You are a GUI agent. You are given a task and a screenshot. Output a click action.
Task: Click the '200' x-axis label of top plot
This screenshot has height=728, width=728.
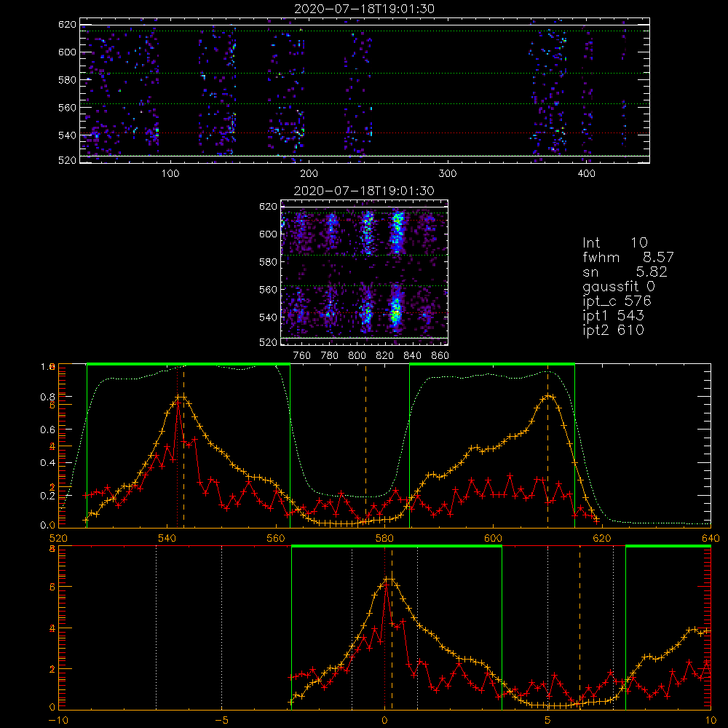point(309,174)
